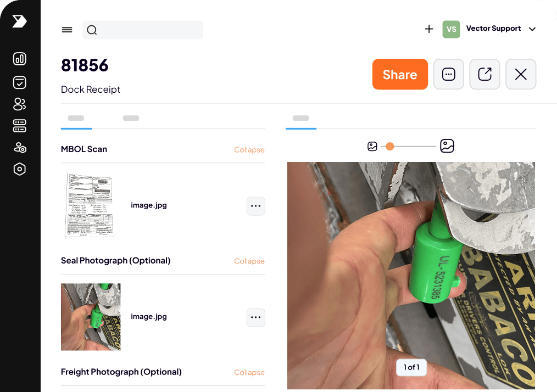
Task: Open the checklist tasks sidebar icon
Action: pos(20,82)
